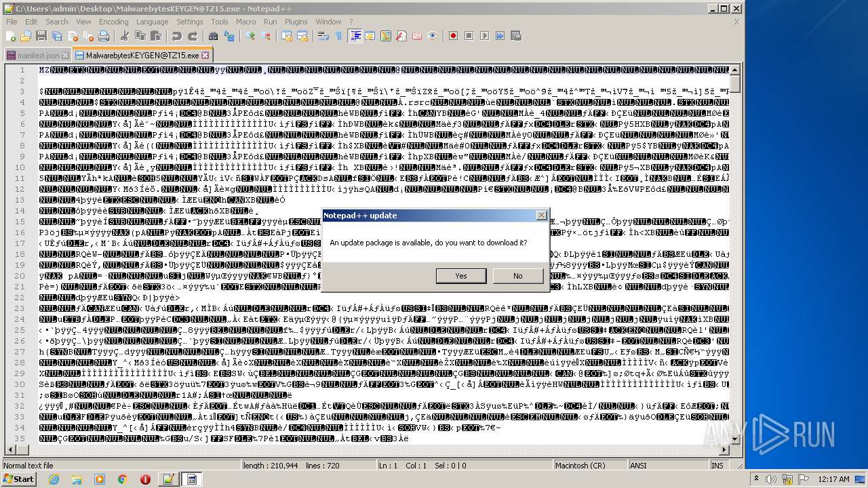
Task: Open Google Chrome from the taskbar
Action: (122, 479)
